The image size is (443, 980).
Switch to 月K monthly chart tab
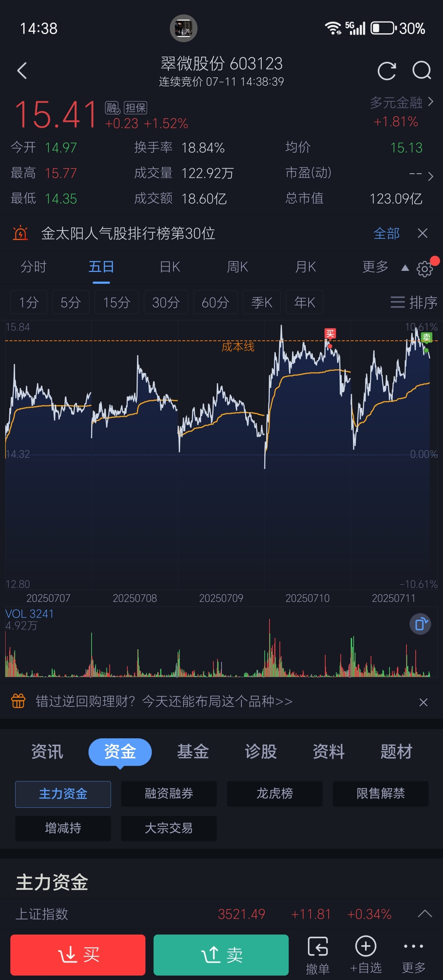[305, 267]
